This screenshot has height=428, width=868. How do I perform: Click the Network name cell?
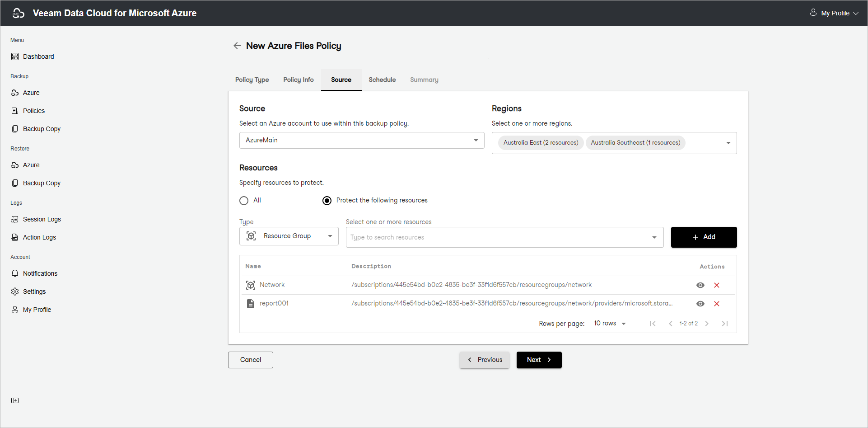(272, 285)
